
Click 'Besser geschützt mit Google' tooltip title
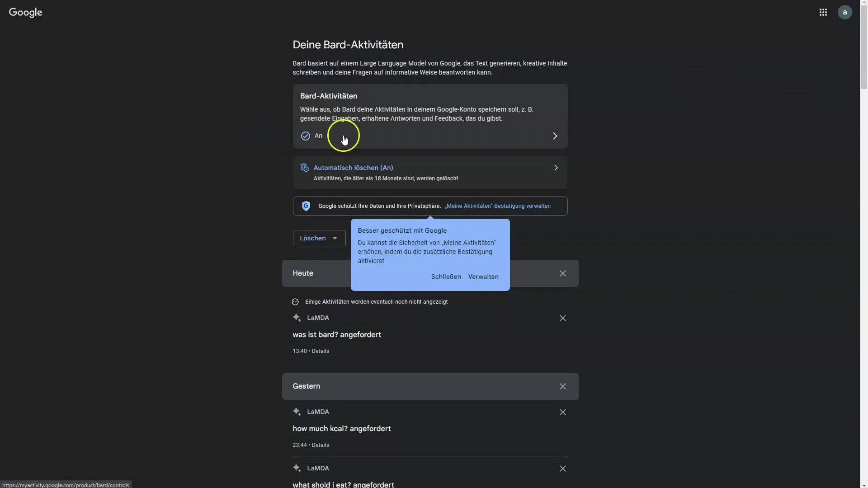(402, 230)
